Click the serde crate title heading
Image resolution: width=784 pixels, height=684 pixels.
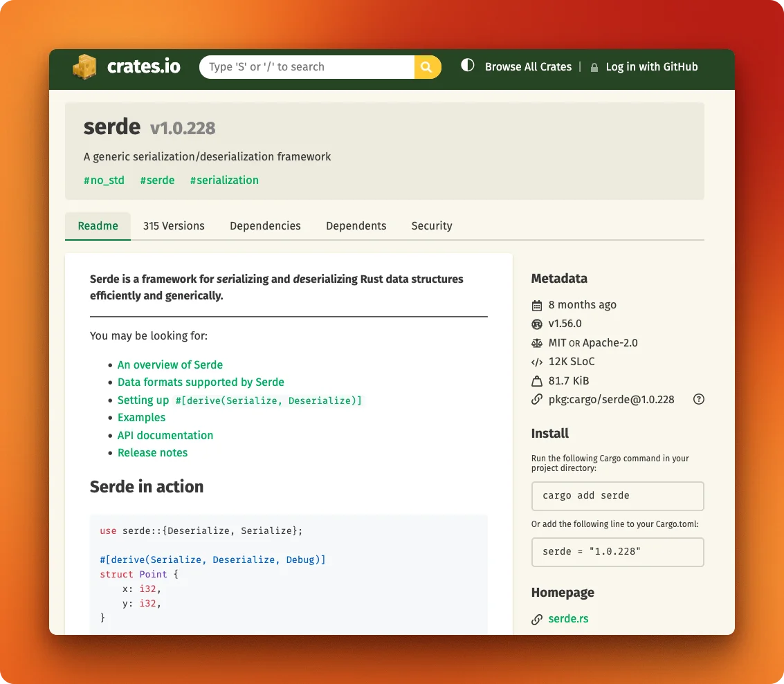112,127
